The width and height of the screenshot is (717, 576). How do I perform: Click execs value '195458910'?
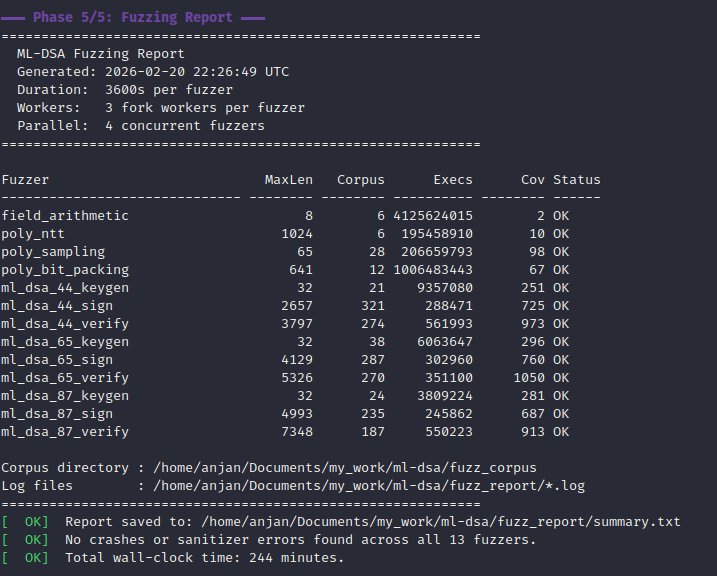(x=437, y=234)
